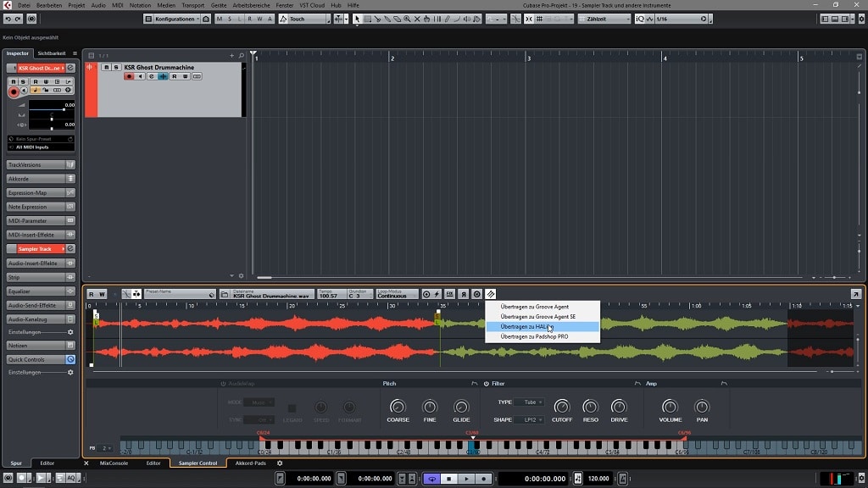
Task: Click the Notizen inspector section
Action: (x=41, y=346)
